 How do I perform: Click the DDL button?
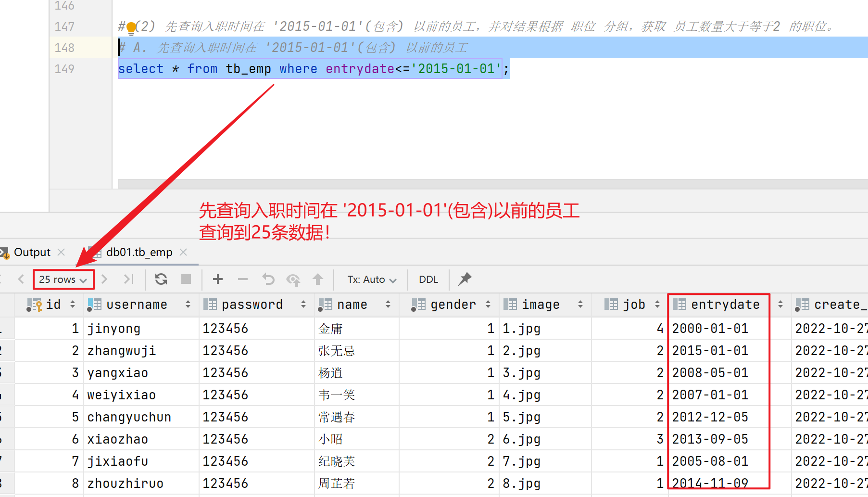(x=428, y=280)
